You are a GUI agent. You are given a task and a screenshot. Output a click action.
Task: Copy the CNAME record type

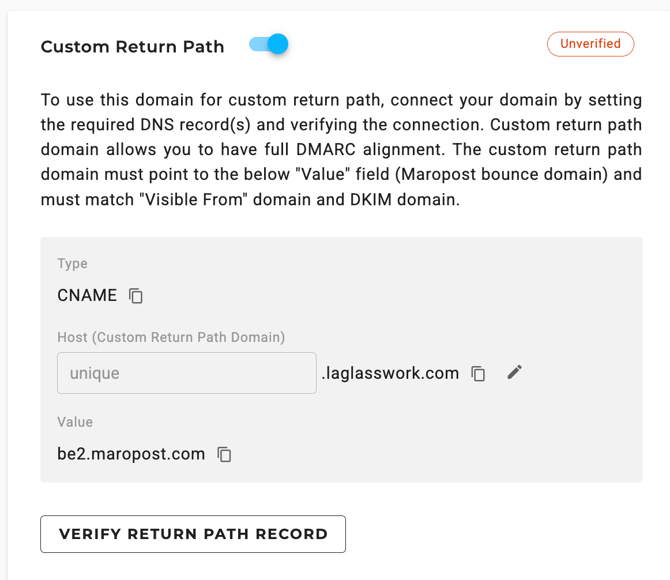136,296
